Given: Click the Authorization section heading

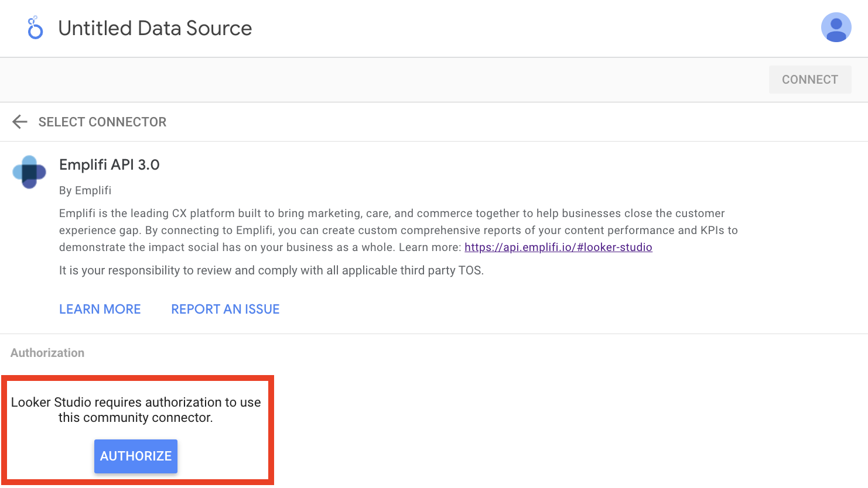Looking at the screenshot, I should point(47,353).
